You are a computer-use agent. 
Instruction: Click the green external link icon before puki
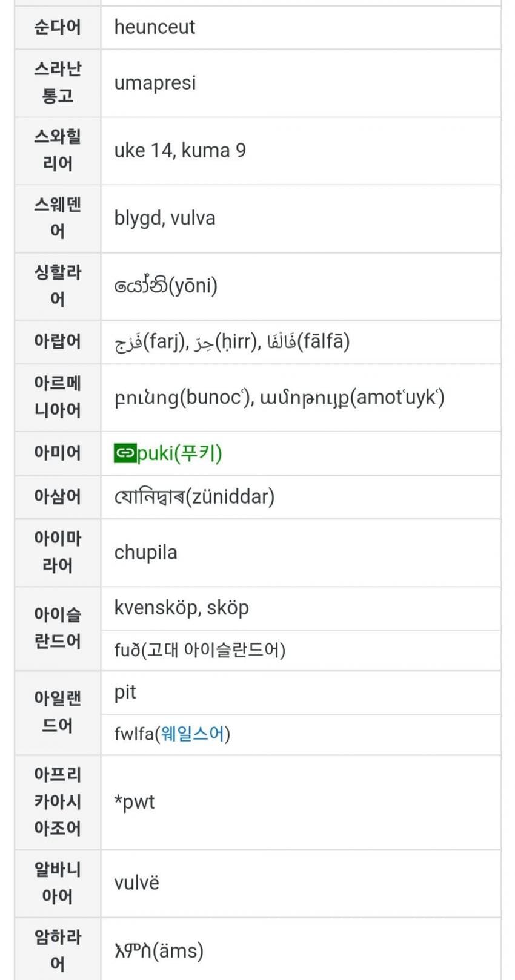pos(124,453)
